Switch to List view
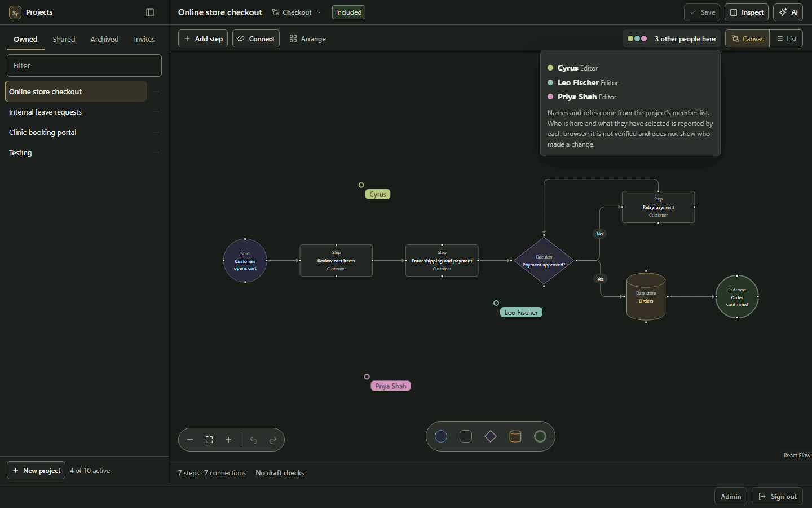The image size is (812, 508). [786, 38]
